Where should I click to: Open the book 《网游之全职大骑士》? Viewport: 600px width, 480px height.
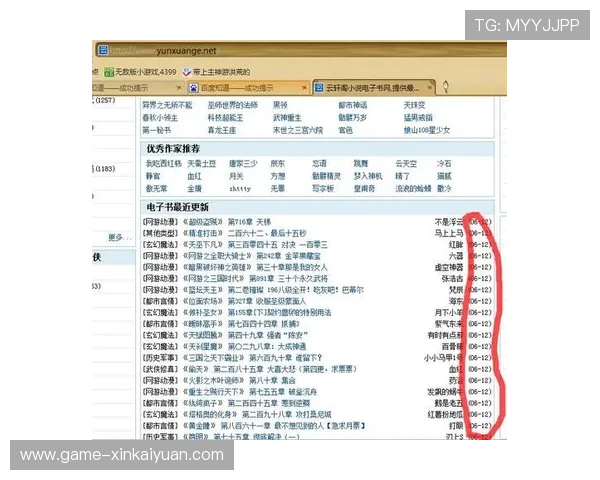point(217,256)
